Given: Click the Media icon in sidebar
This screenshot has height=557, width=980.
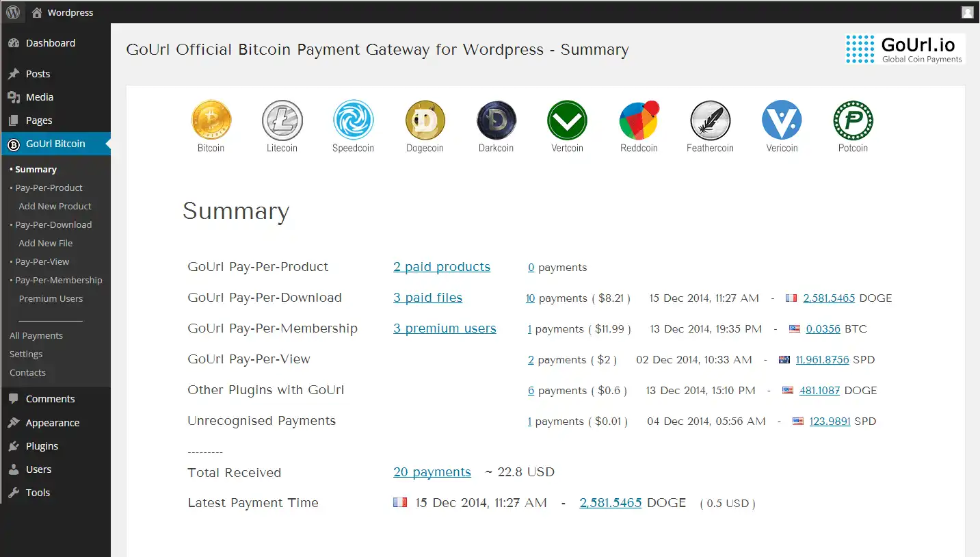Looking at the screenshot, I should [x=14, y=97].
